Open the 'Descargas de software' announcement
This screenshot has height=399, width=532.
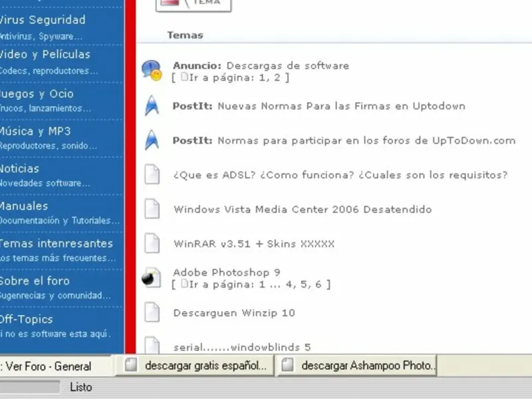tap(288, 65)
